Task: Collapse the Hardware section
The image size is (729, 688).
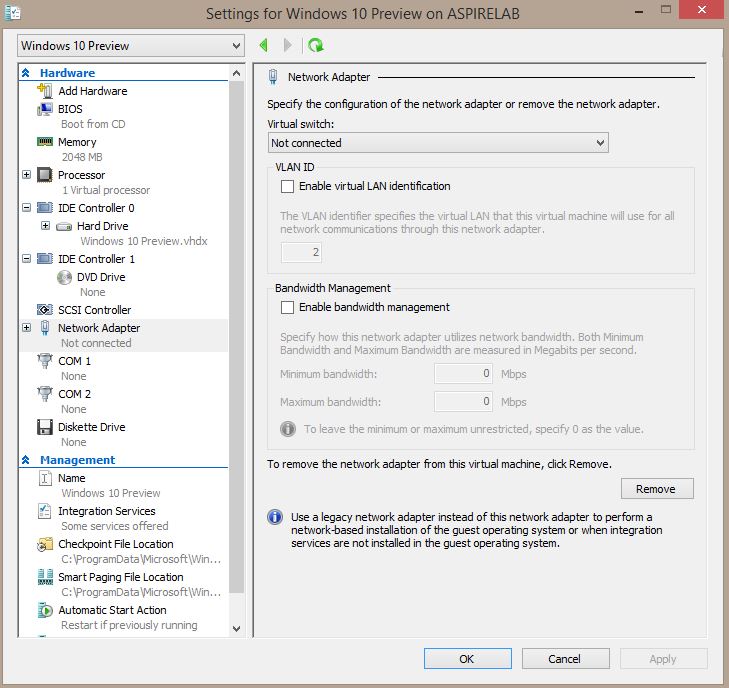Action: 26,73
